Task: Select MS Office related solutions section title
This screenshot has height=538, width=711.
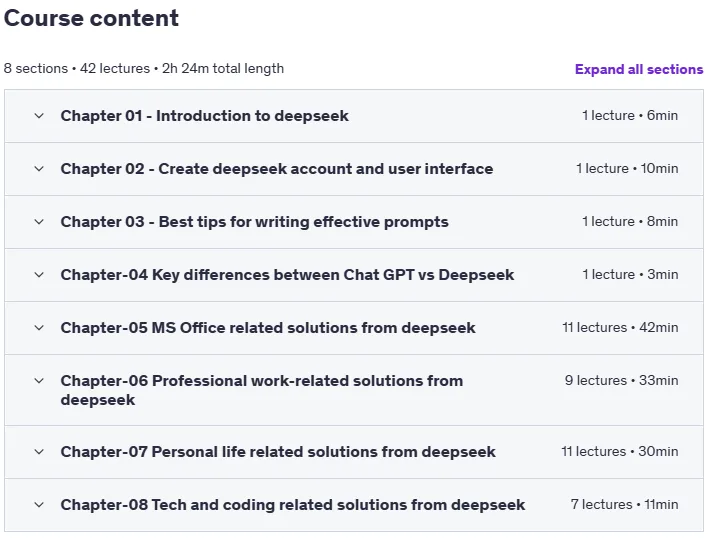Action: [x=268, y=328]
